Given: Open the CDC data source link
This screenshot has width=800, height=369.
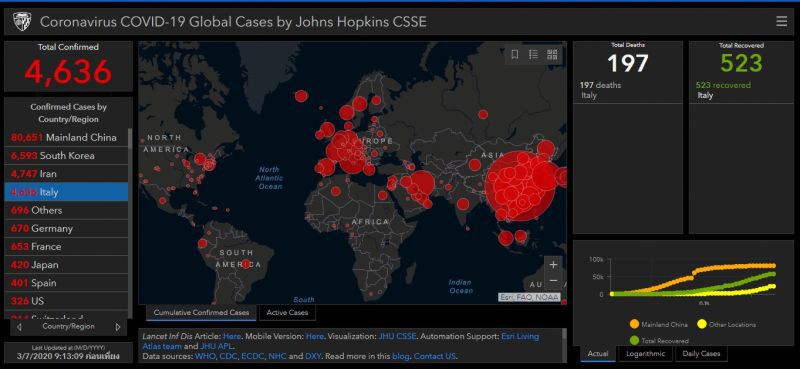Looking at the screenshot, I should [228, 356].
